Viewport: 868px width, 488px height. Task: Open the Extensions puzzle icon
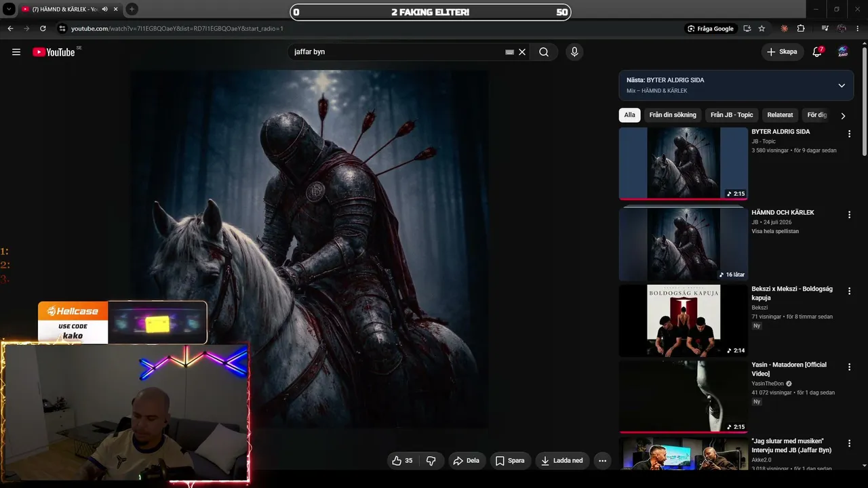[801, 28]
